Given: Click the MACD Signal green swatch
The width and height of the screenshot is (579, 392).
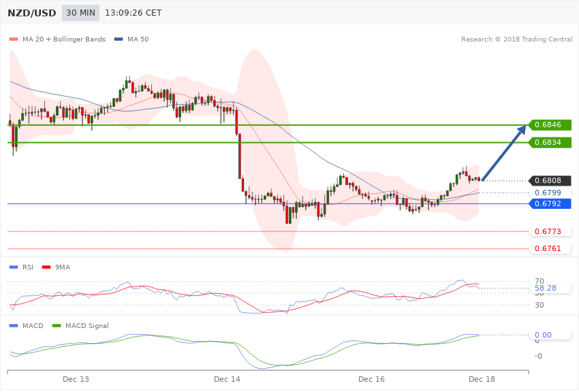Looking at the screenshot, I should coord(57,325).
